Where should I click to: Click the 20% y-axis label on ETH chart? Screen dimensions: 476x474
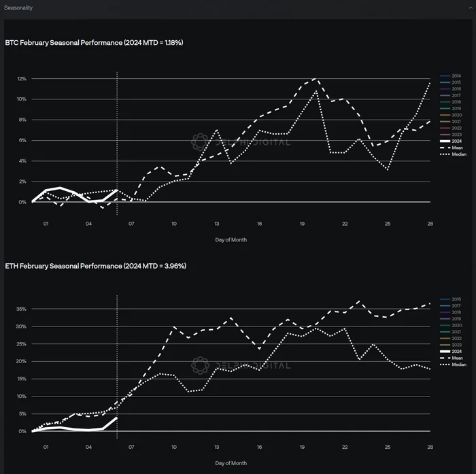[x=22, y=362]
